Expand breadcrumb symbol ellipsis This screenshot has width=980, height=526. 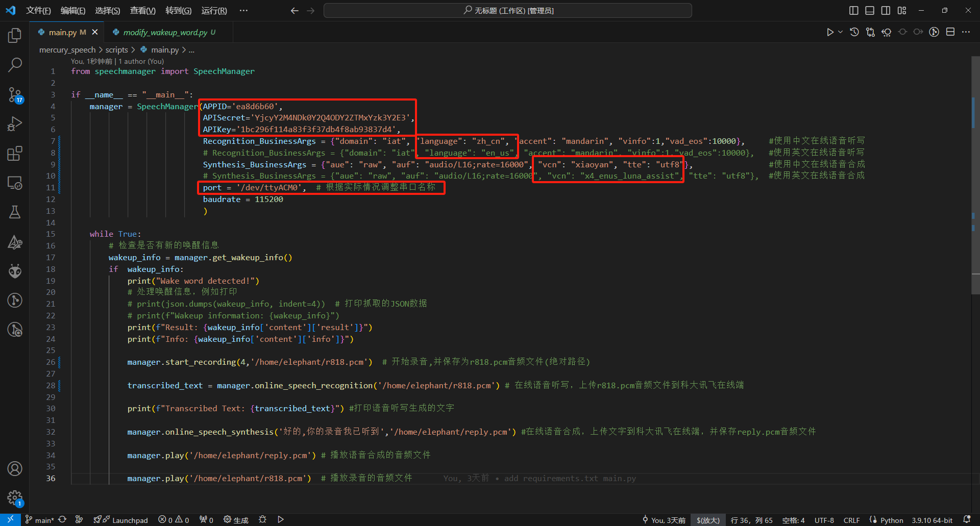pos(191,50)
